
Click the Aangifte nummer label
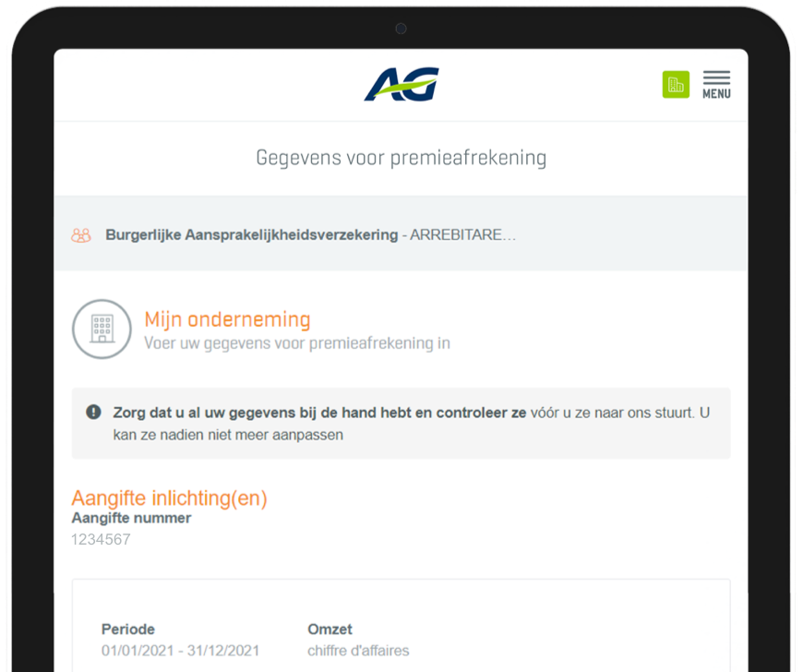[x=131, y=518]
